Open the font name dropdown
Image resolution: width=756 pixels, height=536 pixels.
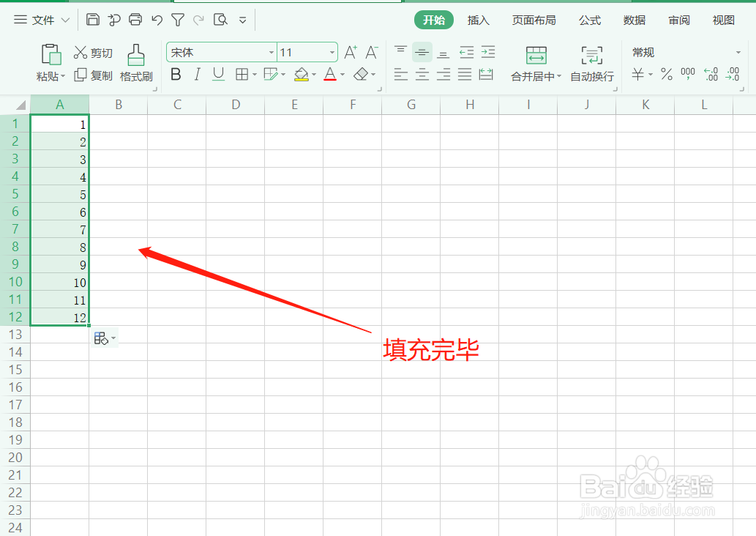pyautogui.click(x=271, y=52)
